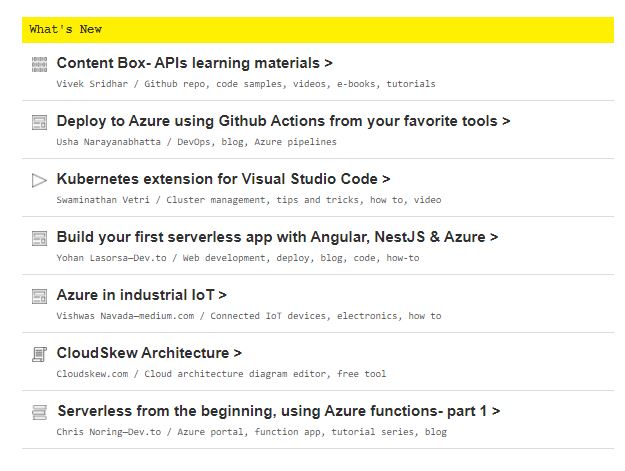Click the Vivek Sridhar Github repo description
Image resolution: width=625 pixels, height=471 pixels.
coord(246,84)
